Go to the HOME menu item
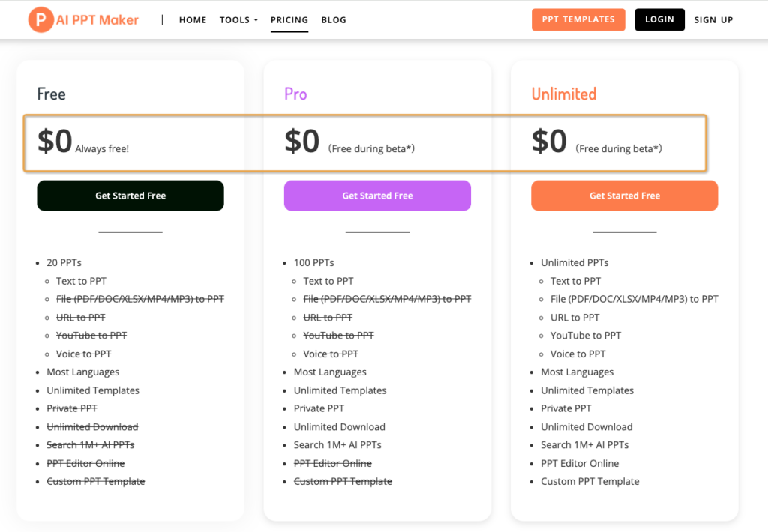This screenshot has height=532, width=768. [193, 20]
